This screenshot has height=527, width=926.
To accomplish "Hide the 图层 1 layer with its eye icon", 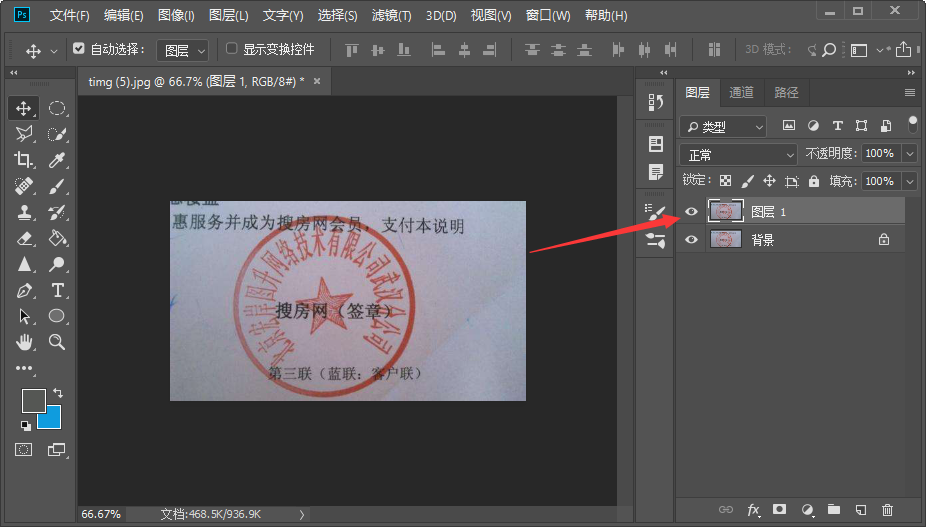I will [x=691, y=212].
